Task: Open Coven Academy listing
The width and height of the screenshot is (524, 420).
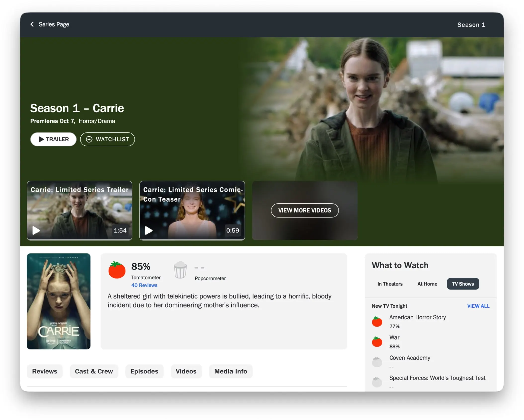Action: [x=409, y=358]
